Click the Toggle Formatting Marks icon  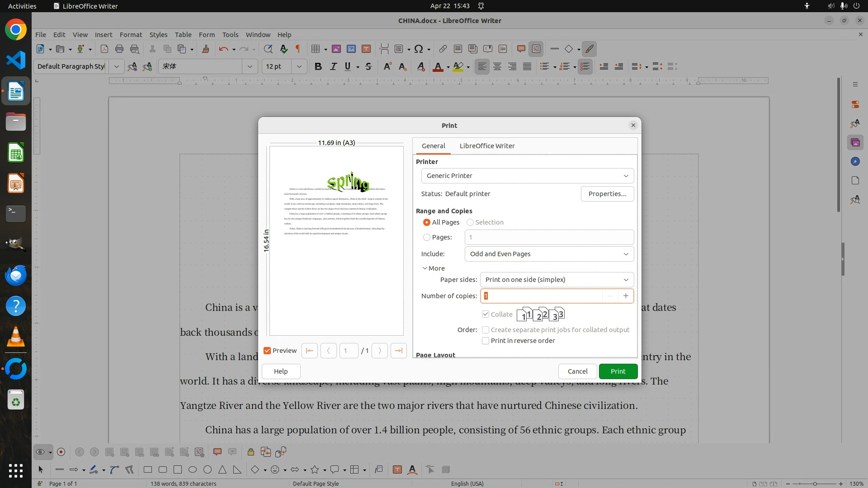(x=298, y=49)
